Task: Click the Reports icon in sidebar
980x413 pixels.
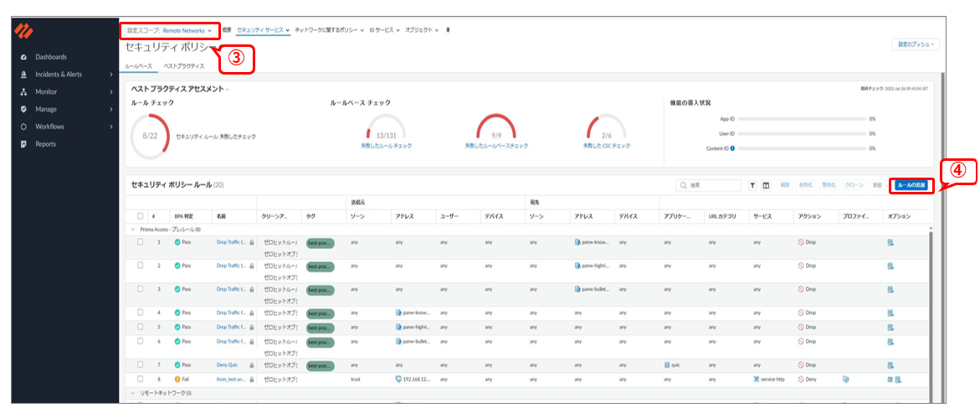Action: coord(24,144)
